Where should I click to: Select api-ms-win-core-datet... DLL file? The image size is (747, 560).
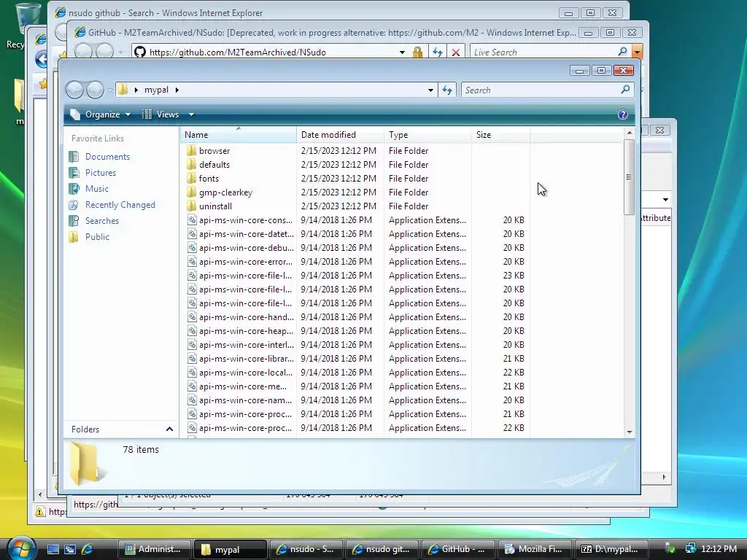coord(246,234)
